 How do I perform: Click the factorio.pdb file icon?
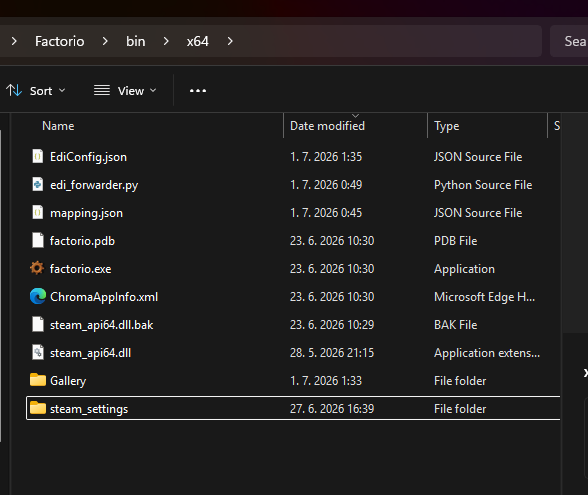38,240
